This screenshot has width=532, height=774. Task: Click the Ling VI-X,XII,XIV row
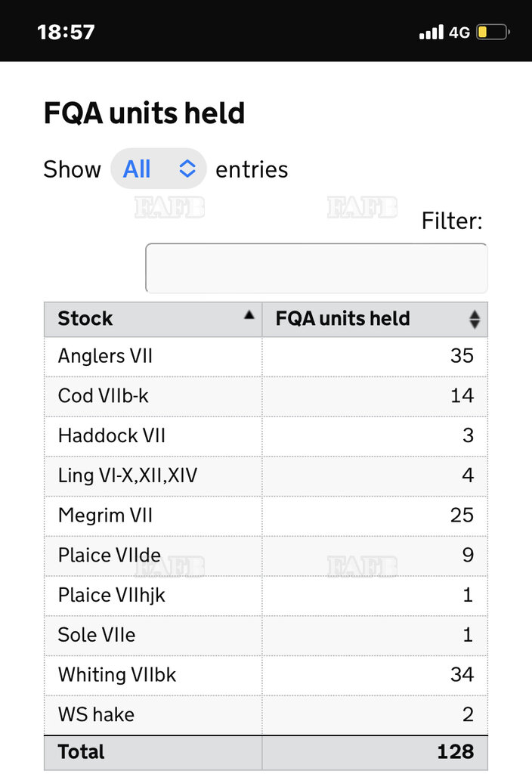pyautogui.click(x=266, y=476)
